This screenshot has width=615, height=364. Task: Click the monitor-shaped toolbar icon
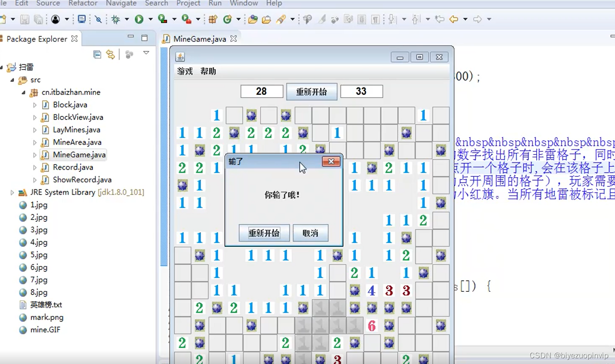(x=81, y=19)
